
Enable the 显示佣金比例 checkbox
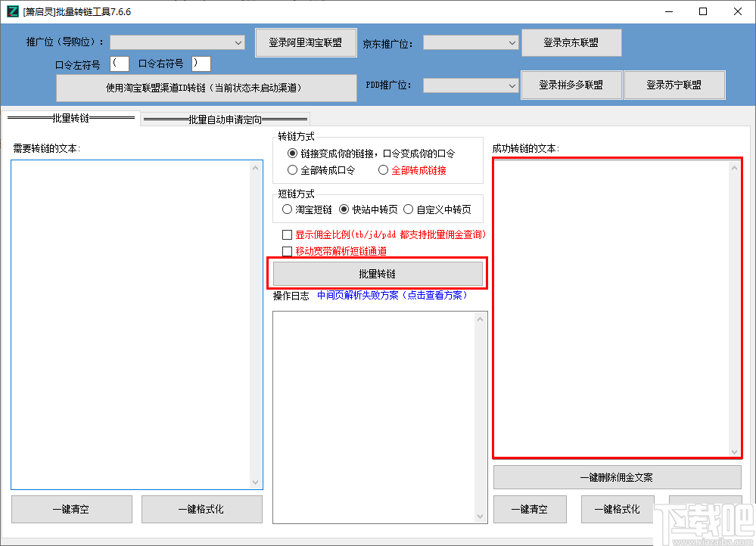tap(288, 234)
